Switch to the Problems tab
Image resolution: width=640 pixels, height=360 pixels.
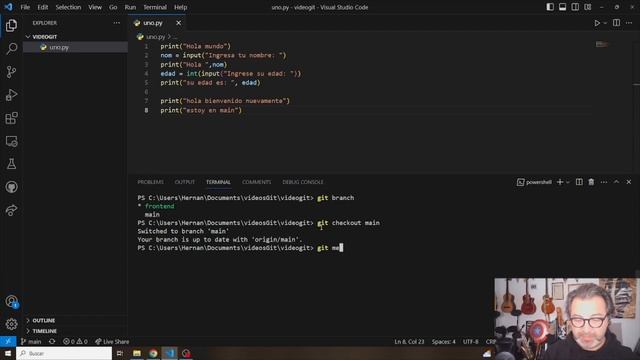(150, 182)
